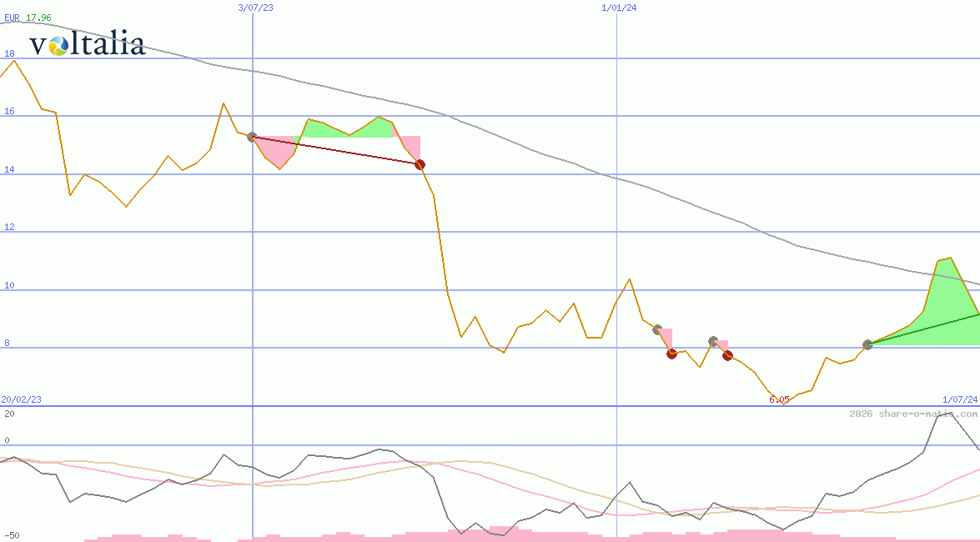Image resolution: width=980 pixels, height=542 pixels.
Task: Select the 20/02/23 start date label
Action: pos(21,399)
